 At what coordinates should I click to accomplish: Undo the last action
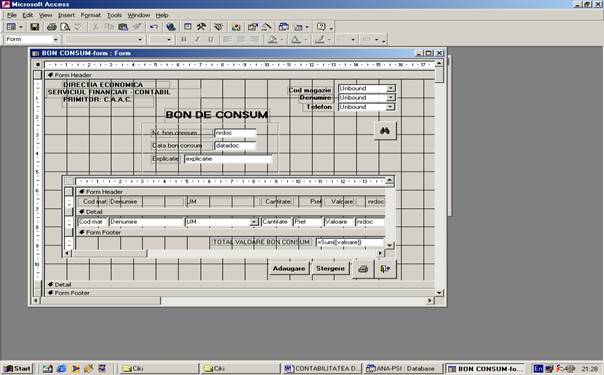pyautogui.click(x=154, y=27)
